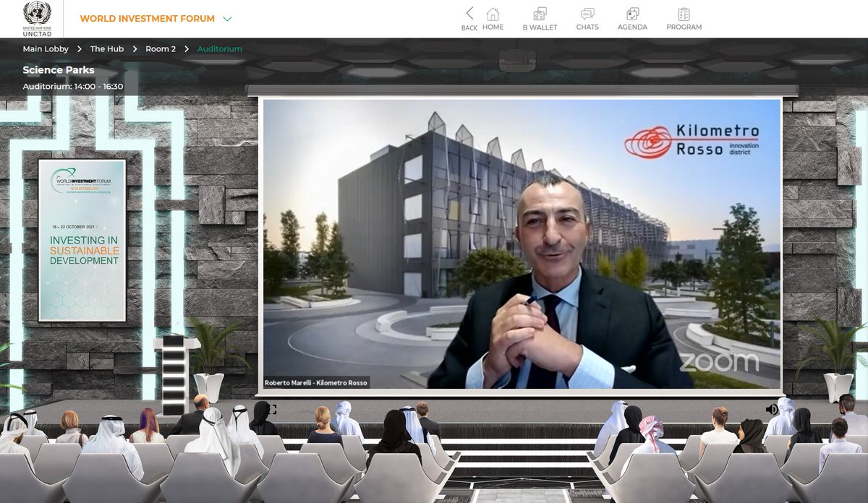868x503 pixels.
Task: Navigate to Main Lobby breadcrumb
Action: click(46, 49)
